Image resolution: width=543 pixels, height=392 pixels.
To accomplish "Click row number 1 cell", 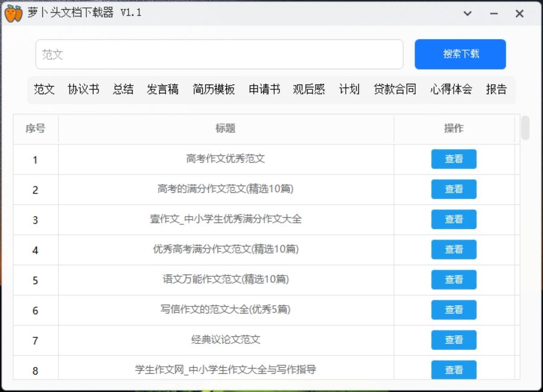I will point(36,160).
